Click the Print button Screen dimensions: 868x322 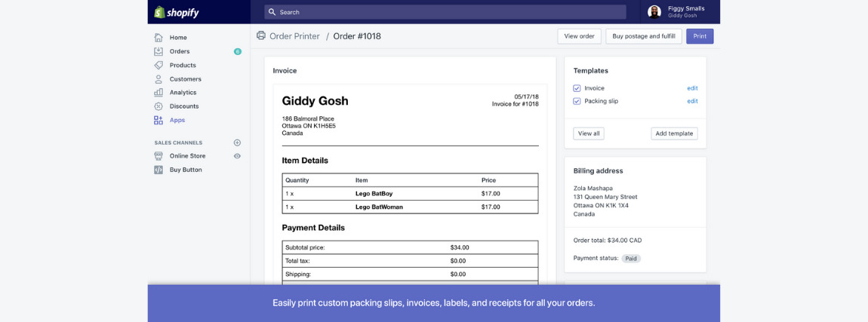[700, 36]
